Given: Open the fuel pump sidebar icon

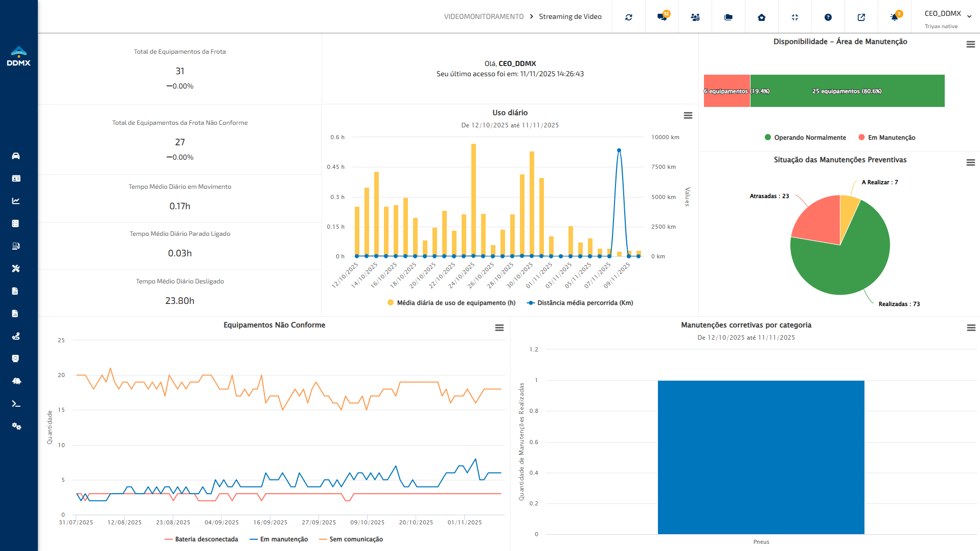Looking at the screenshot, I should pyautogui.click(x=16, y=246).
